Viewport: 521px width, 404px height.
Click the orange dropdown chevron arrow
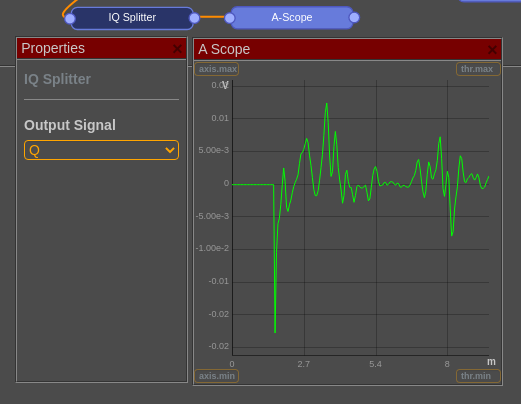[170, 150]
